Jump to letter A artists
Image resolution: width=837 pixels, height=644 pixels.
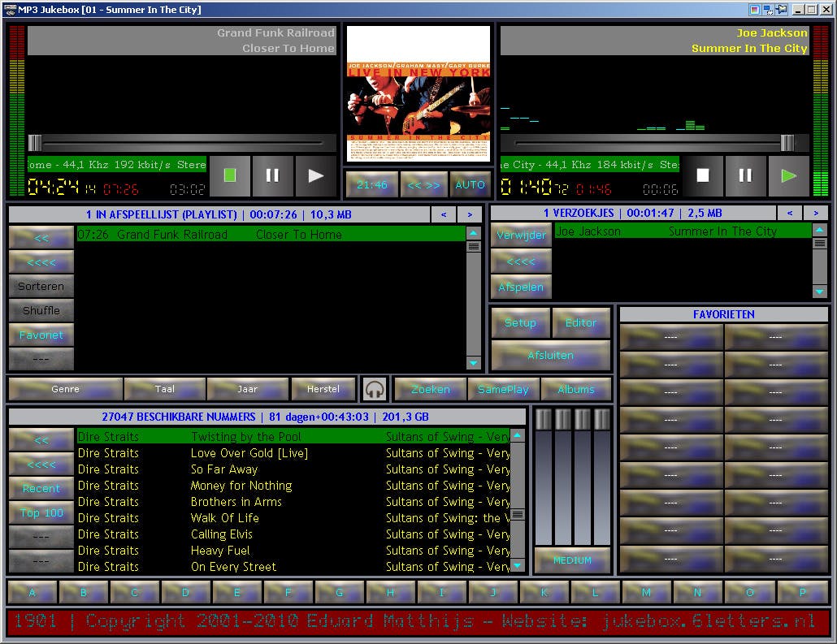pos(33,592)
